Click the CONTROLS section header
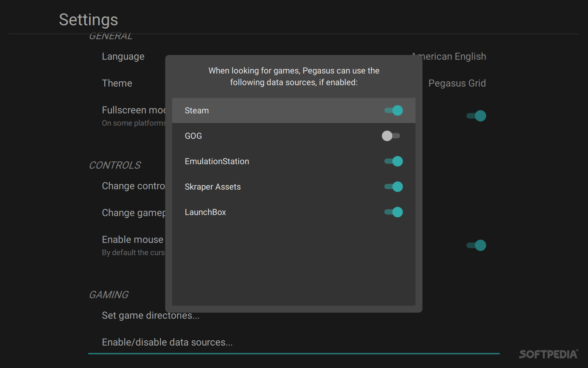Image resolution: width=588 pixels, height=368 pixels. tap(115, 165)
